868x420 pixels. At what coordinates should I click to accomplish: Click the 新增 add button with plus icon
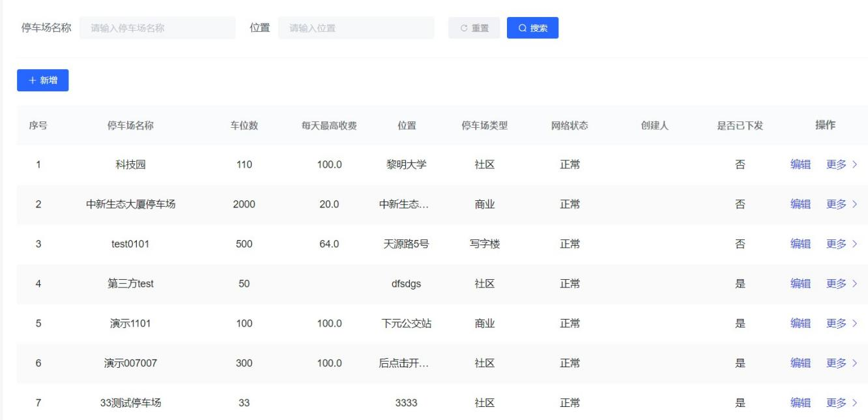click(43, 80)
